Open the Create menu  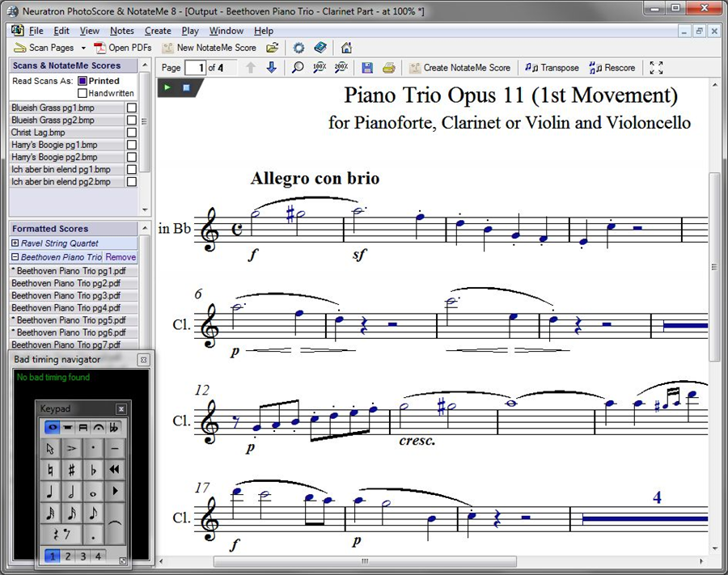tap(158, 31)
